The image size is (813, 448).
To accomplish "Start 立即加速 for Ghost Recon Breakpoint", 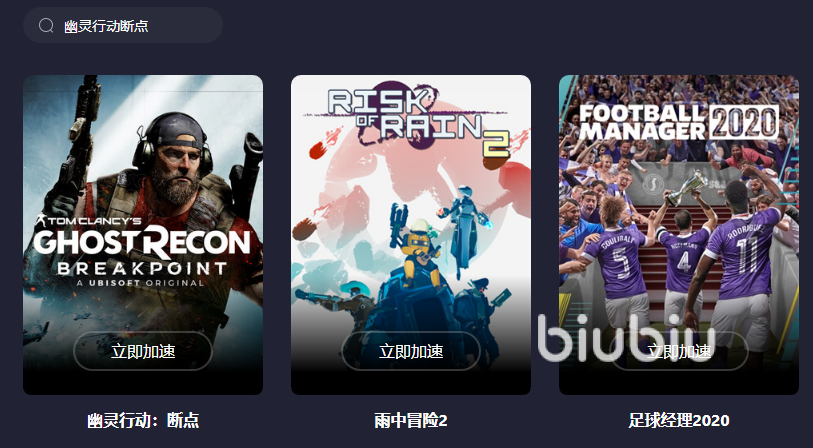I will 143,351.
